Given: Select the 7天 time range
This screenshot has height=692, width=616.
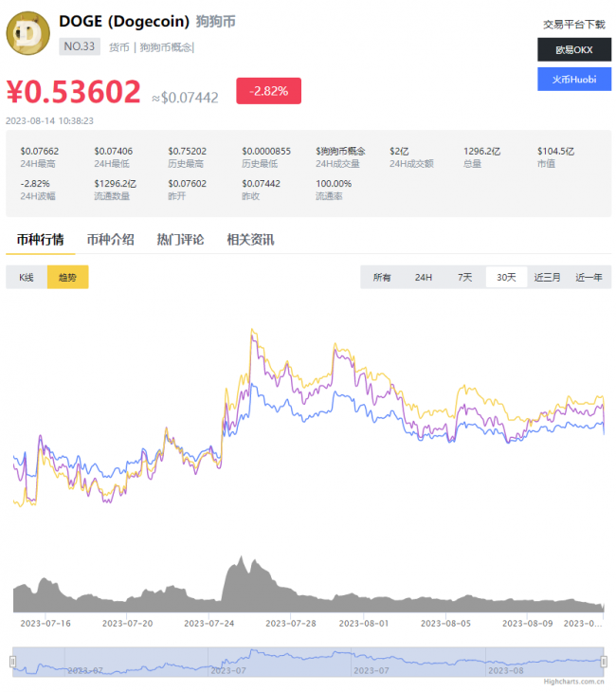Looking at the screenshot, I should 464,277.
